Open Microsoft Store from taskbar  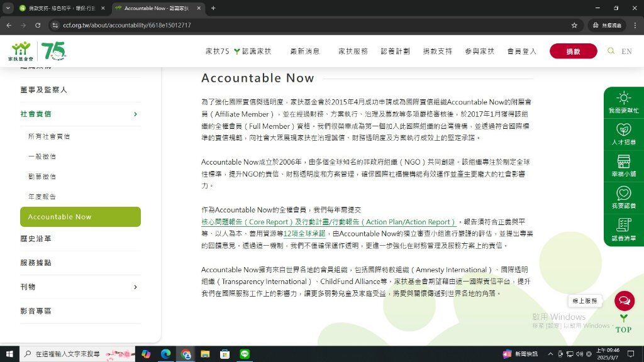point(225,354)
